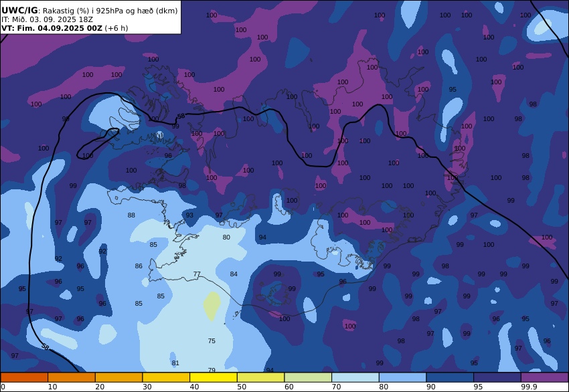Screen dimensions: 569x392
Task: Click the humidity value '86' on the map
Action: (x=139, y=266)
